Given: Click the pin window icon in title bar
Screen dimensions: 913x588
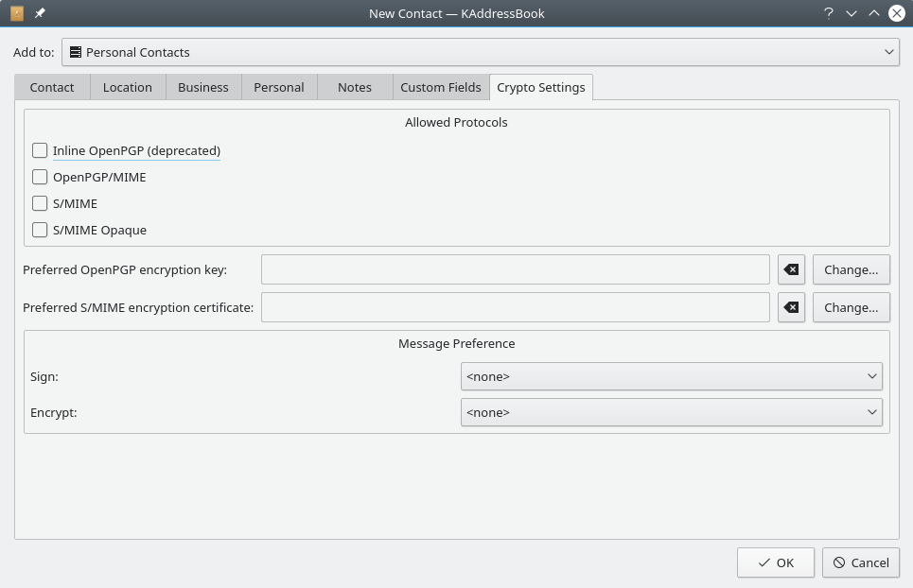Looking at the screenshot, I should click(40, 13).
